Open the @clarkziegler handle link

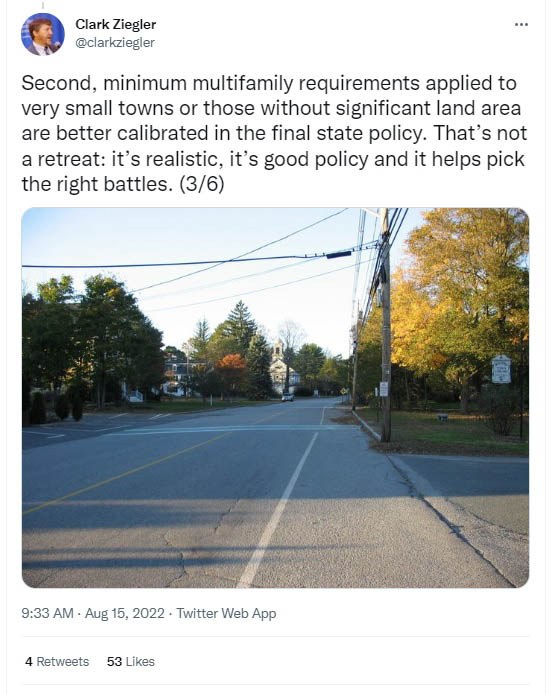pyautogui.click(x=115, y=42)
